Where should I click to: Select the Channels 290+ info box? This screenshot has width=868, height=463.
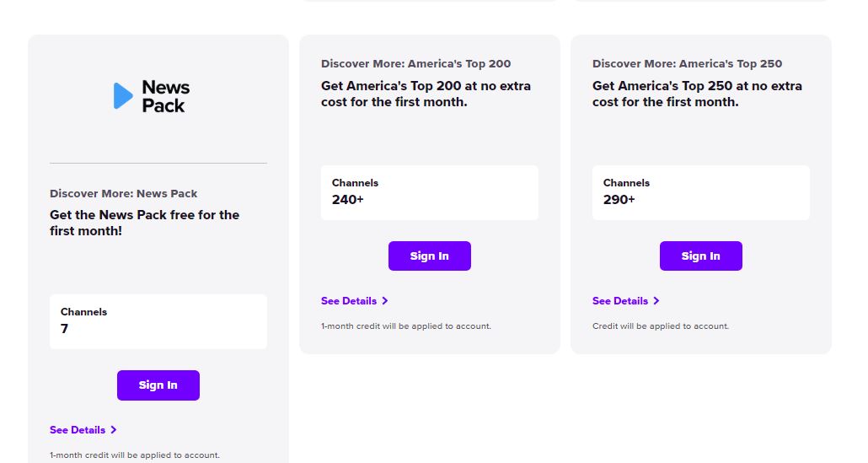click(701, 193)
